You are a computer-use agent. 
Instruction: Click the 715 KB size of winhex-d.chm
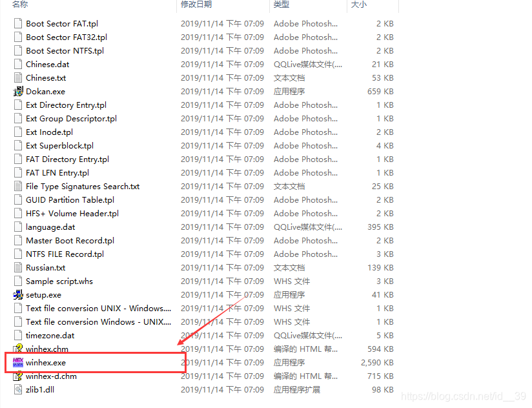[380, 376]
